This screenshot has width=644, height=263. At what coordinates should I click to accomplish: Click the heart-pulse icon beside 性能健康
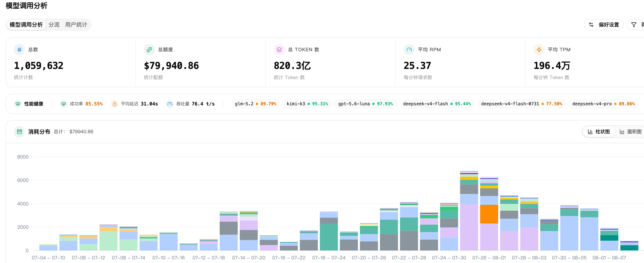(18, 104)
